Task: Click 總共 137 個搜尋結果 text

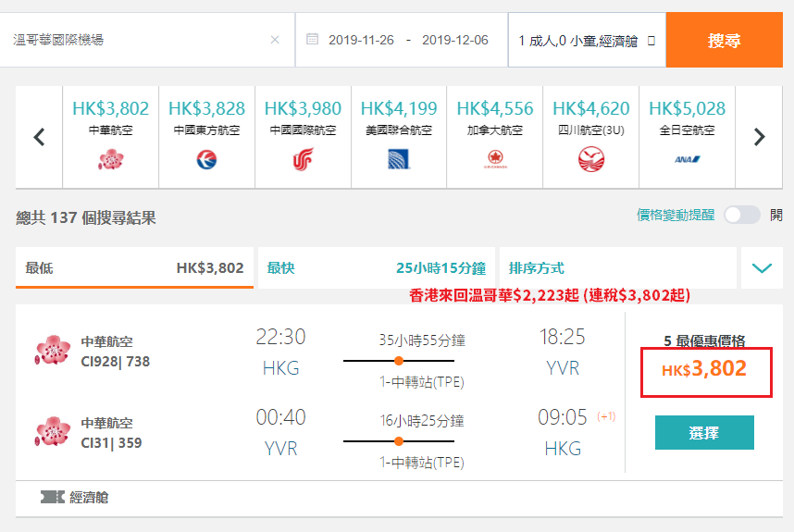Action: 86,217
